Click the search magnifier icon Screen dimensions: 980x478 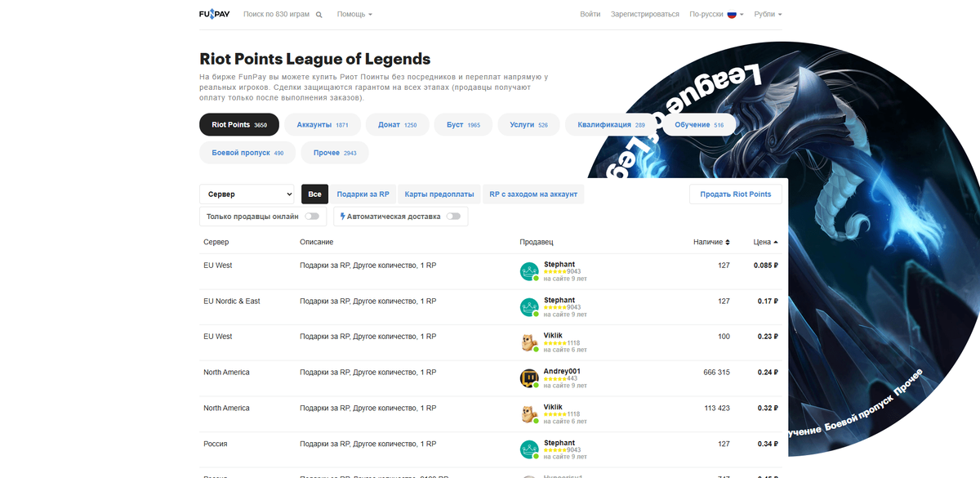(x=319, y=15)
